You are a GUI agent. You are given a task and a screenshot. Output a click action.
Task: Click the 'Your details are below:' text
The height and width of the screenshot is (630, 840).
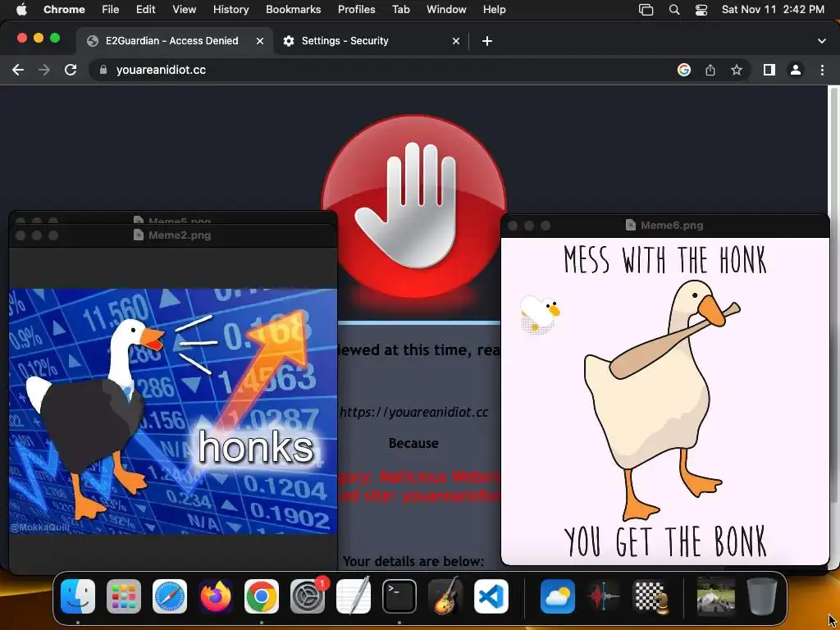pyautogui.click(x=413, y=561)
